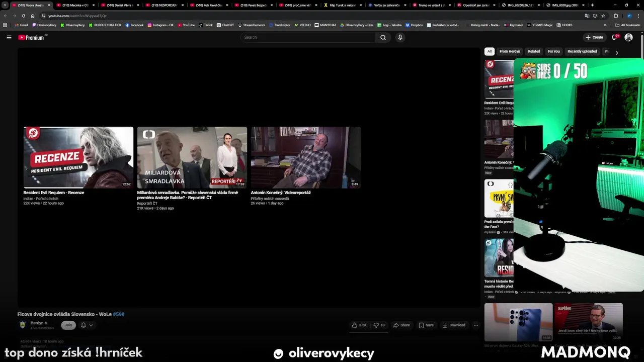
Task: Open Resident Evil Requiem - Recenze title
Action: [x=54, y=193]
